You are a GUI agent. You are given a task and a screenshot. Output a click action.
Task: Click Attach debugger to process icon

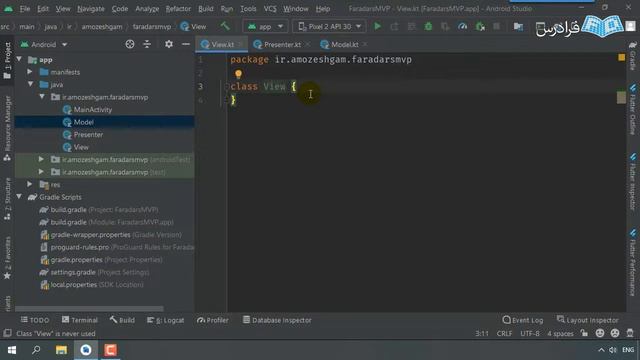[480, 27]
